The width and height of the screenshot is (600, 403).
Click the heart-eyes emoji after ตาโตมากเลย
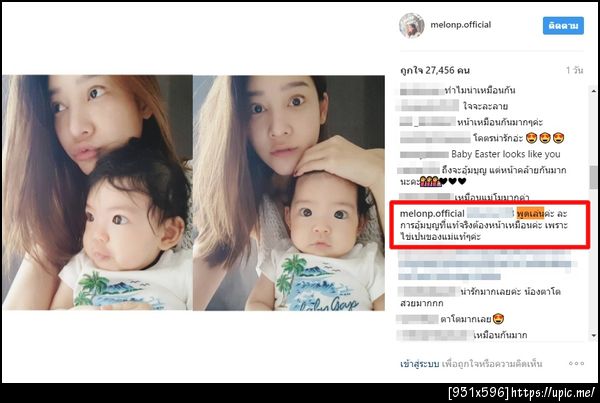(x=498, y=319)
